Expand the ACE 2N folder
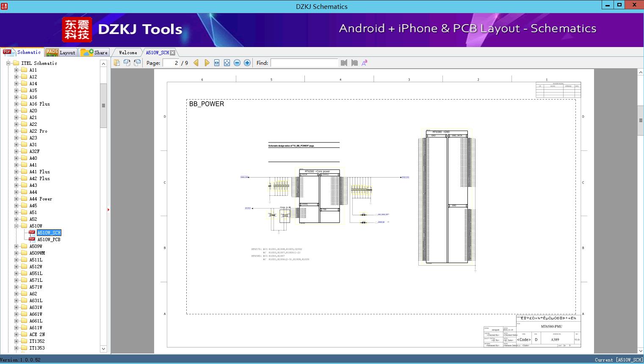Image resolution: width=644 pixels, height=364 pixels. 16,334
